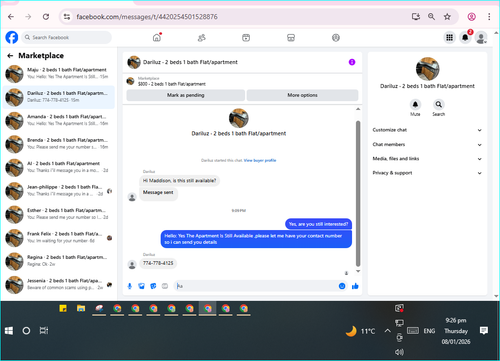Click ENG language indicator in tray
This screenshot has width=500, height=361.
click(x=429, y=331)
